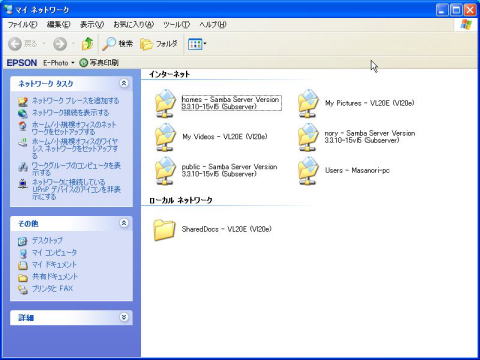Collapse the Other Places (その他) panel
The image size is (480, 360).
point(124,223)
